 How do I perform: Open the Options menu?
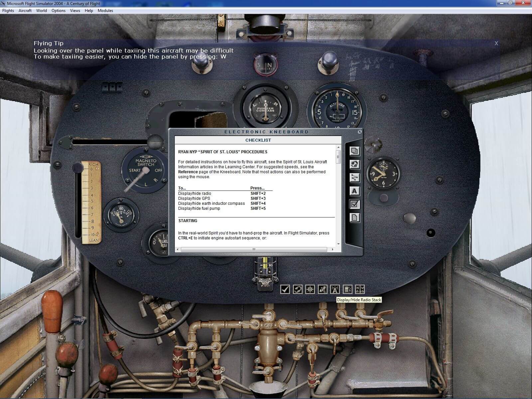point(59,11)
